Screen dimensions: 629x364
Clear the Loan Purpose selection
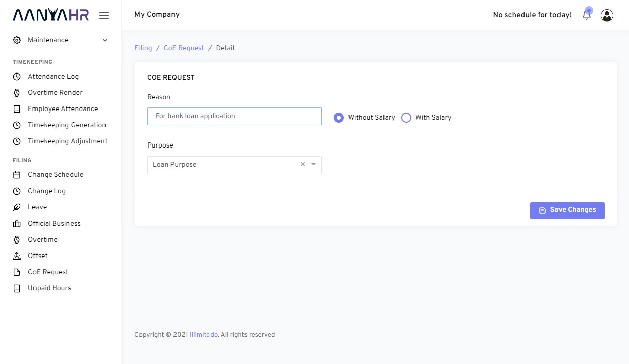tap(302, 164)
